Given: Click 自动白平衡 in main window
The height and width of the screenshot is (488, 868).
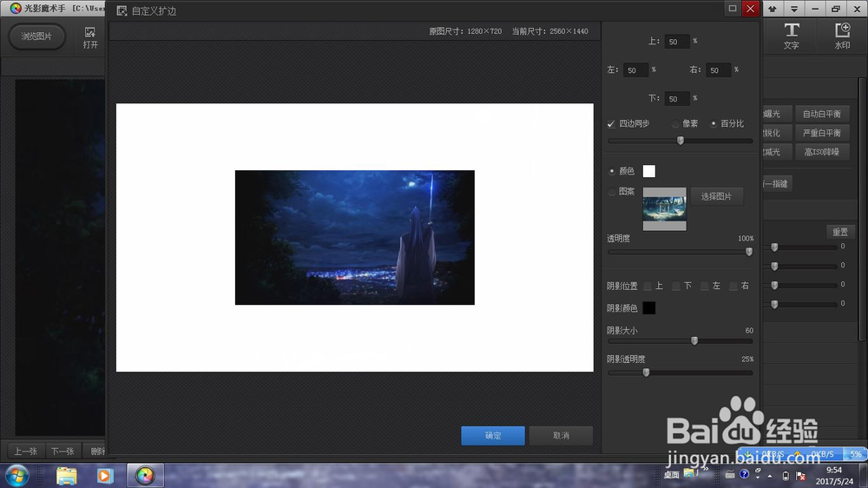Looking at the screenshot, I should click(x=822, y=114).
